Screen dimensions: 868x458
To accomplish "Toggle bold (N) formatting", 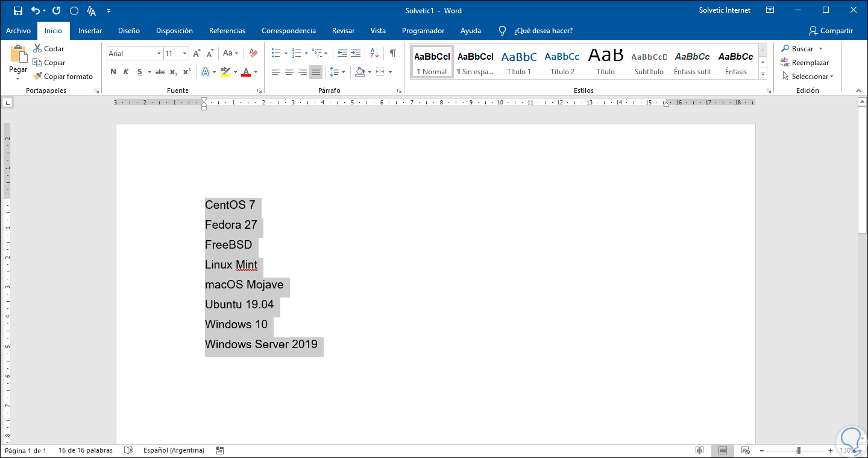I will point(113,72).
